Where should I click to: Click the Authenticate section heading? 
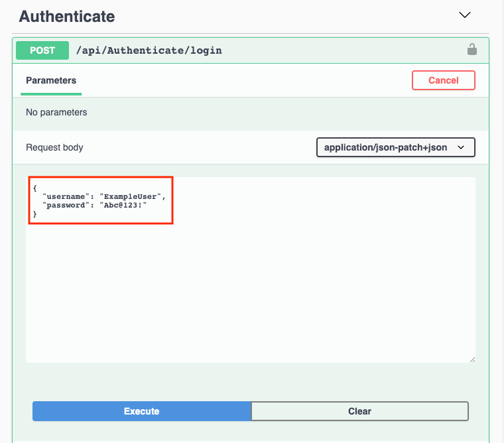(67, 17)
